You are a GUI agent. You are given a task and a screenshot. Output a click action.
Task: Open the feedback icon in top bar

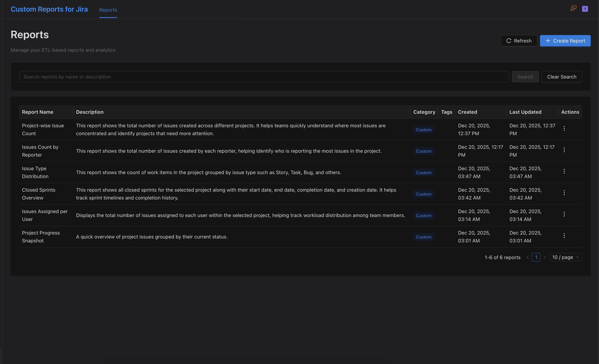(x=573, y=9)
